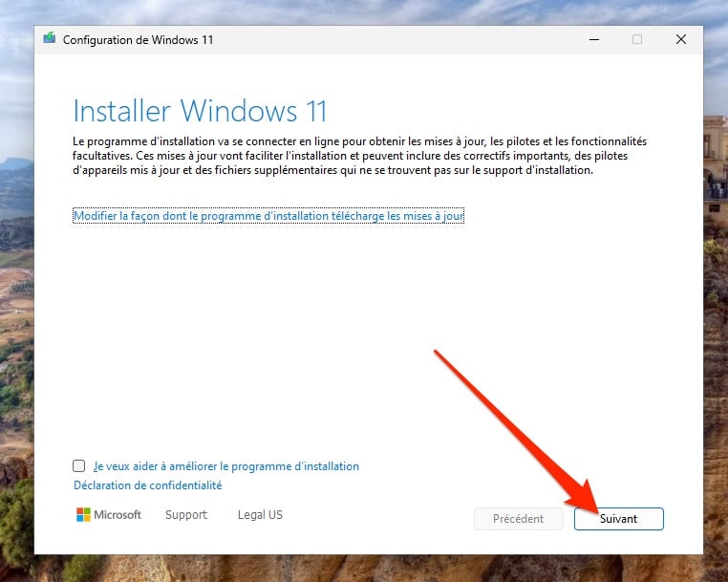Click the Windows setup icon in title bar
This screenshot has height=582, width=728.
point(50,39)
